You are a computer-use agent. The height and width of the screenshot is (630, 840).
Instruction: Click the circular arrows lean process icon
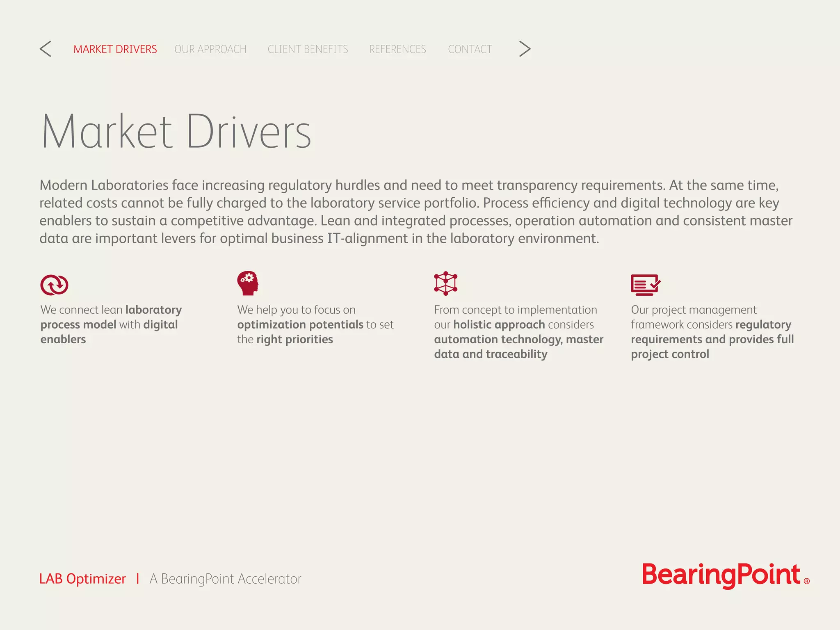click(54, 285)
